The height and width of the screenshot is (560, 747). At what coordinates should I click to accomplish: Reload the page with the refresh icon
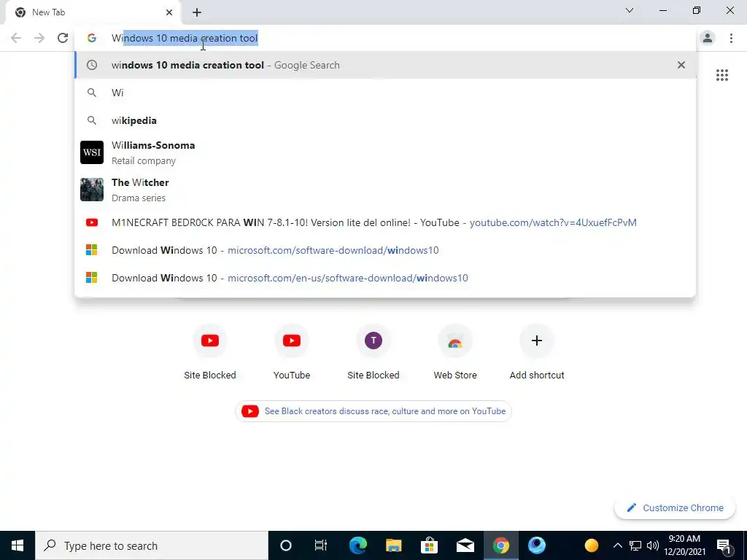coord(63,38)
